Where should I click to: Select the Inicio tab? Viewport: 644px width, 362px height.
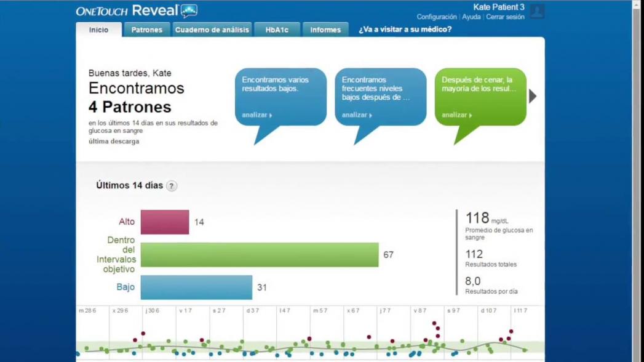click(98, 30)
